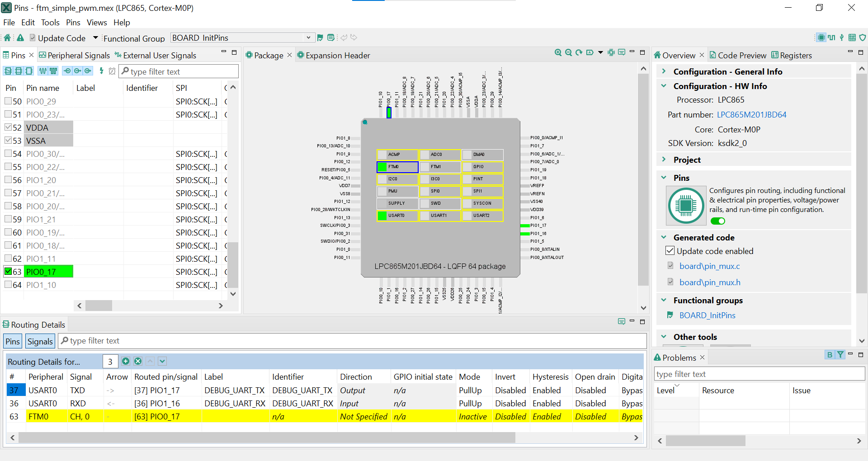Rotate the package view
Image resolution: width=868 pixels, height=461 pixels.
point(579,53)
